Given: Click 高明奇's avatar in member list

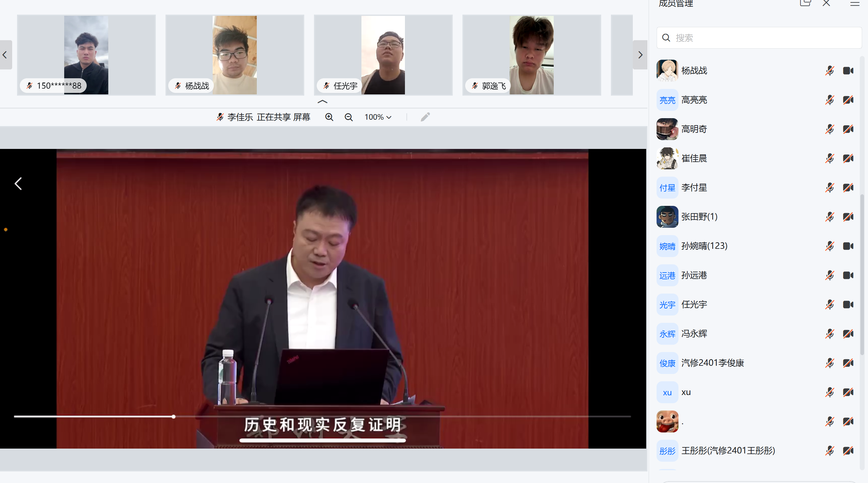Looking at the screenshot, I should click(x=667, y=129).
